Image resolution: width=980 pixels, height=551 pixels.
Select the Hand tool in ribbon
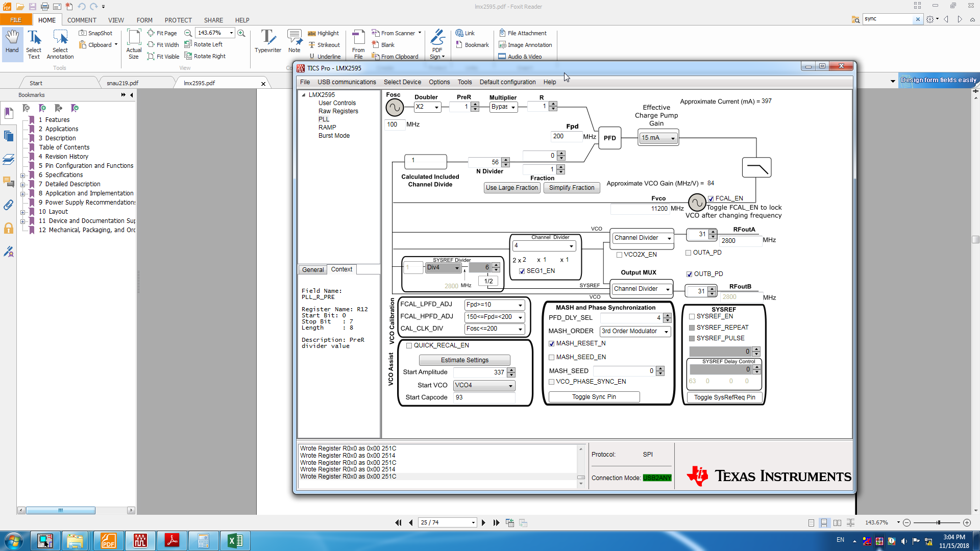point(12,41)
